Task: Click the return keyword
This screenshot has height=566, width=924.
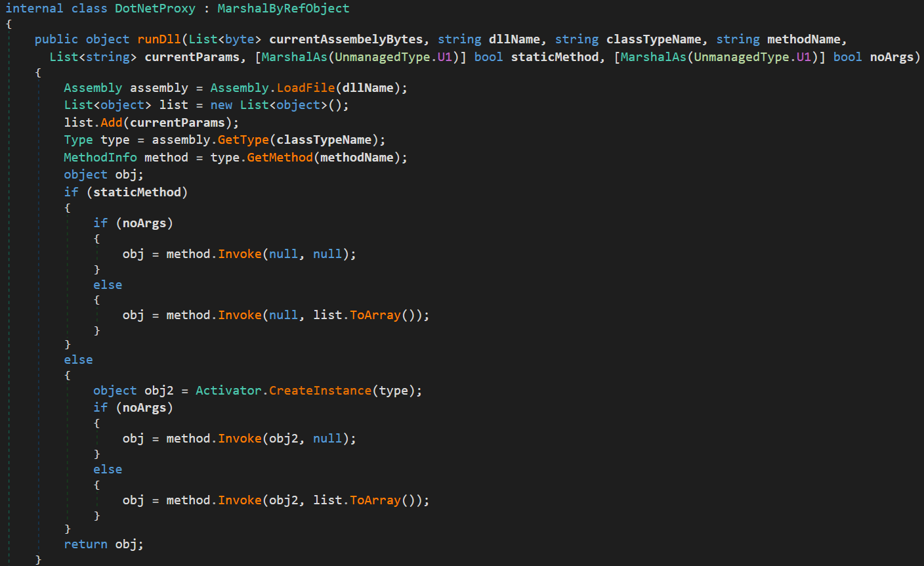Action: 85,544
